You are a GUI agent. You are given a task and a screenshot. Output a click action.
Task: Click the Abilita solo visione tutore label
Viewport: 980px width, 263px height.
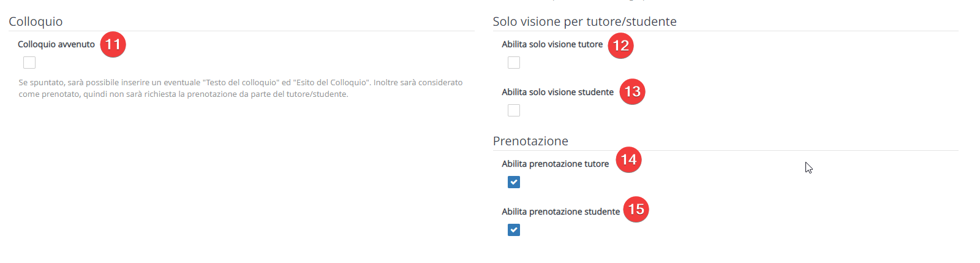(x=552, y=44)
